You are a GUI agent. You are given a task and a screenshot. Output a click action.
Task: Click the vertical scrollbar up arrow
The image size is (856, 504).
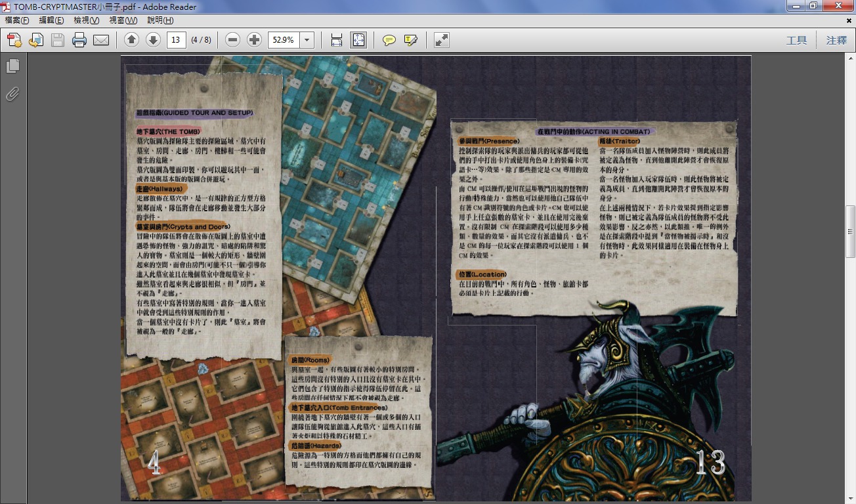tap(850, 58)
